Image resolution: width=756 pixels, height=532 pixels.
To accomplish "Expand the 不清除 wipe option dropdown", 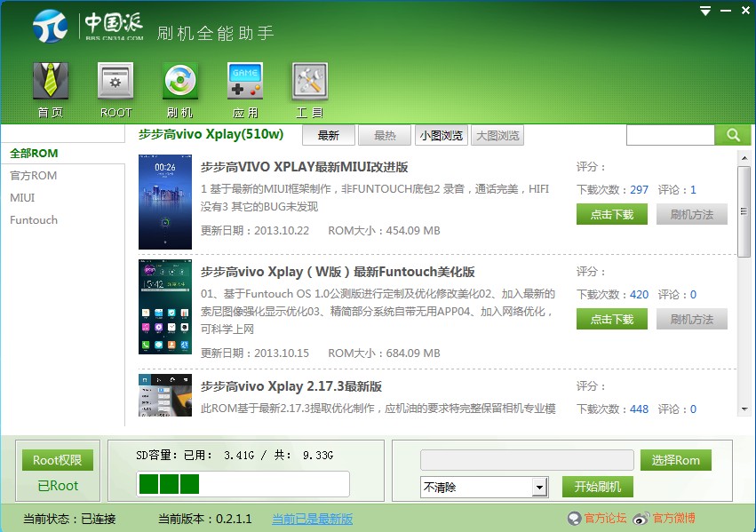I will (x=540, y=488).
